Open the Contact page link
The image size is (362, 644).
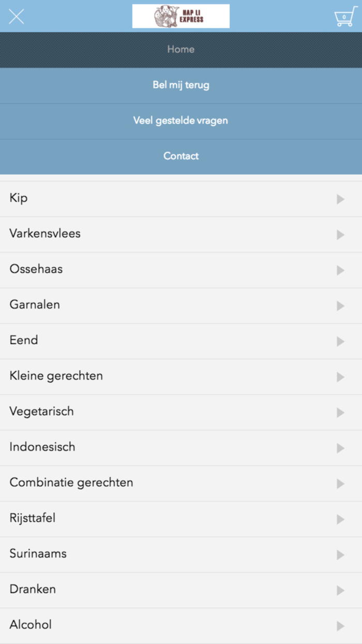click(181, 156)
